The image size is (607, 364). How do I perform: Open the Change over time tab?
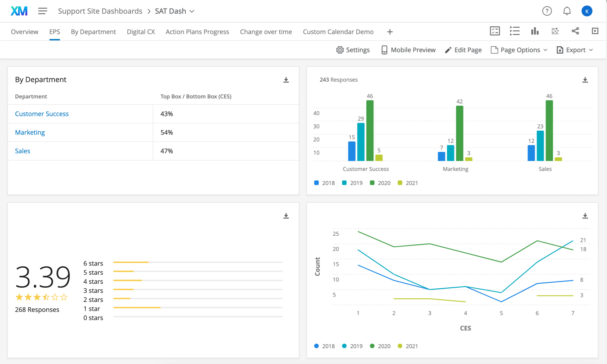click(266, 31)
